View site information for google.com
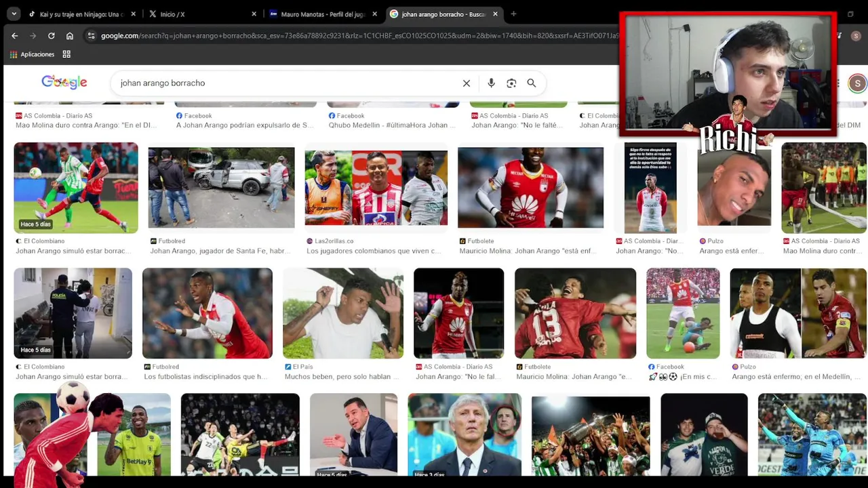Screen dimensions: 868x488 (x=92, y=35)
